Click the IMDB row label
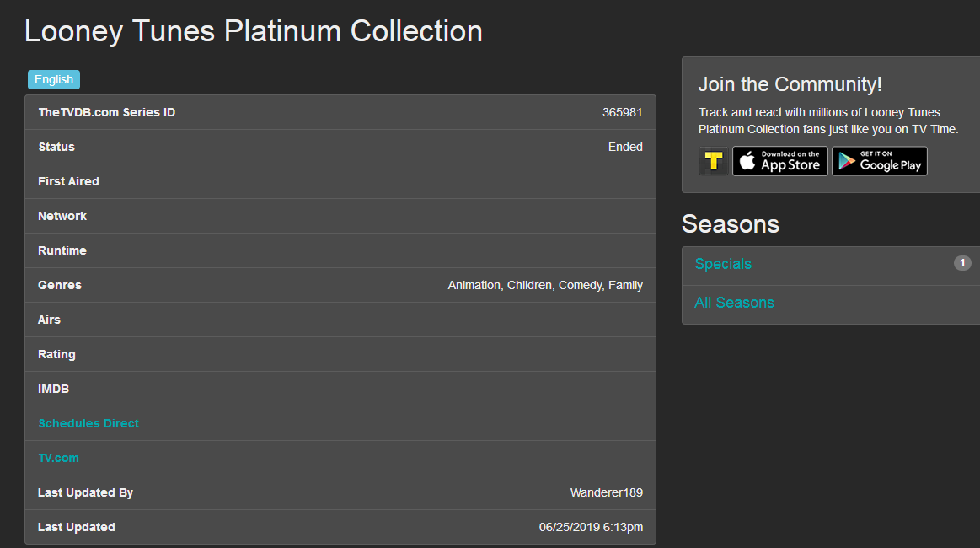This screenshot has width=980, height=548. [53, 389]
